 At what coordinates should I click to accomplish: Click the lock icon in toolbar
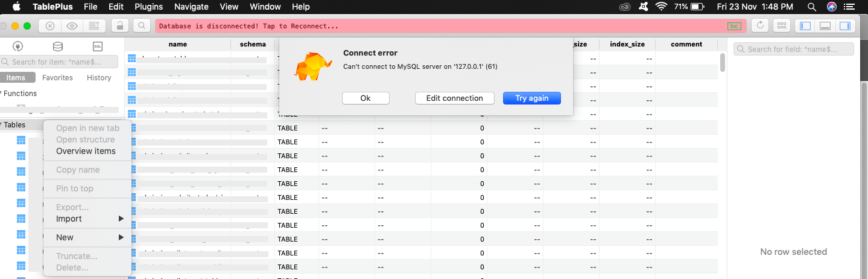tap(120, 26)
